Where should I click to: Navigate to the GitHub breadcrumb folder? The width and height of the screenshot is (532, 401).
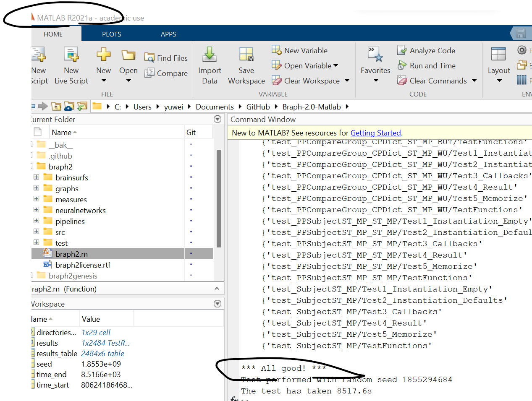click(258, 107)
